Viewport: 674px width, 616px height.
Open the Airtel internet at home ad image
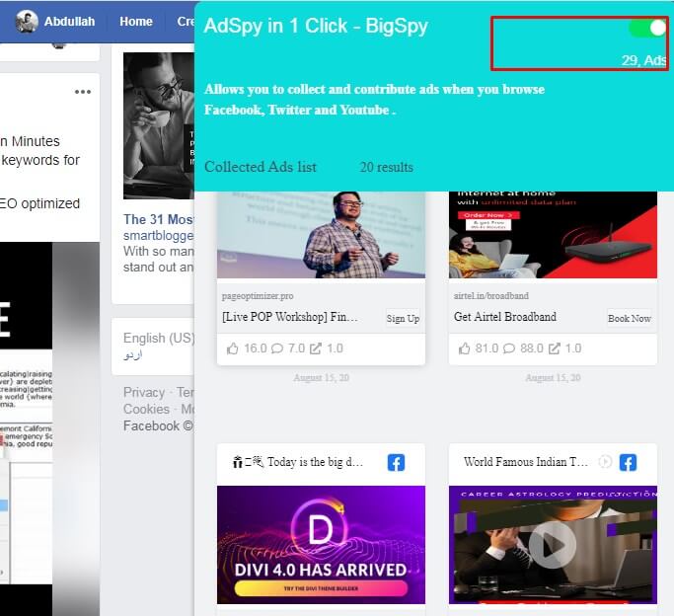(553, 235)
